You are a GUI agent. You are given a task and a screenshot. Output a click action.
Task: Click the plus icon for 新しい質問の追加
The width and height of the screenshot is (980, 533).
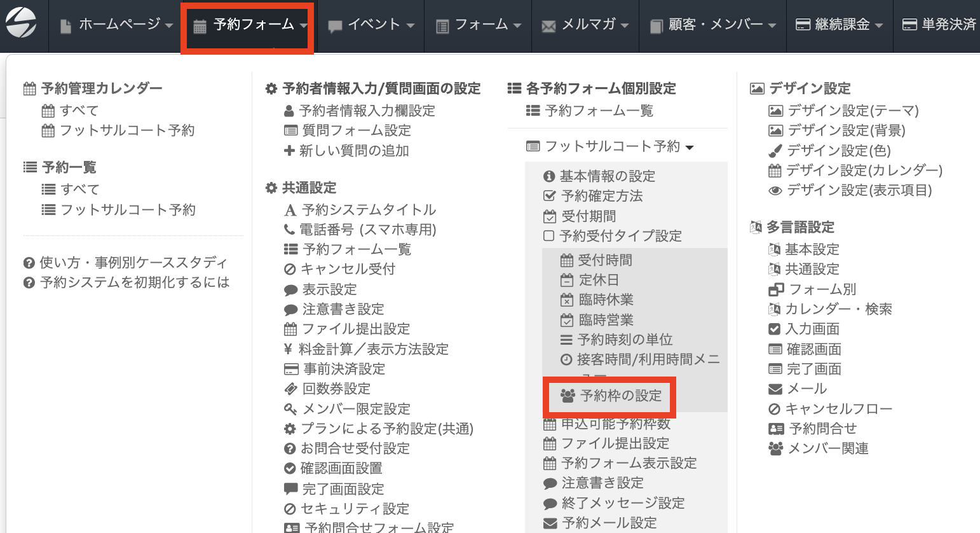(x=289, y=151)
